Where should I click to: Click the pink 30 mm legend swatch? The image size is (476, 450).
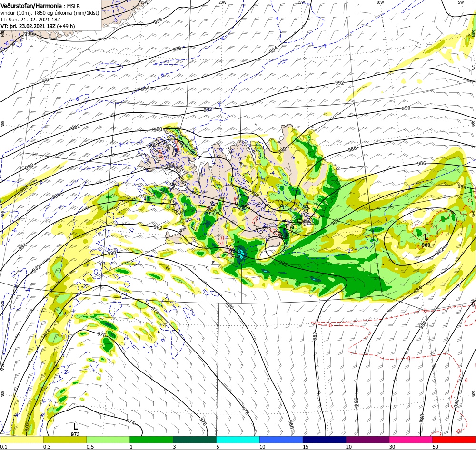pyautogui.click(x=411, y=440)
